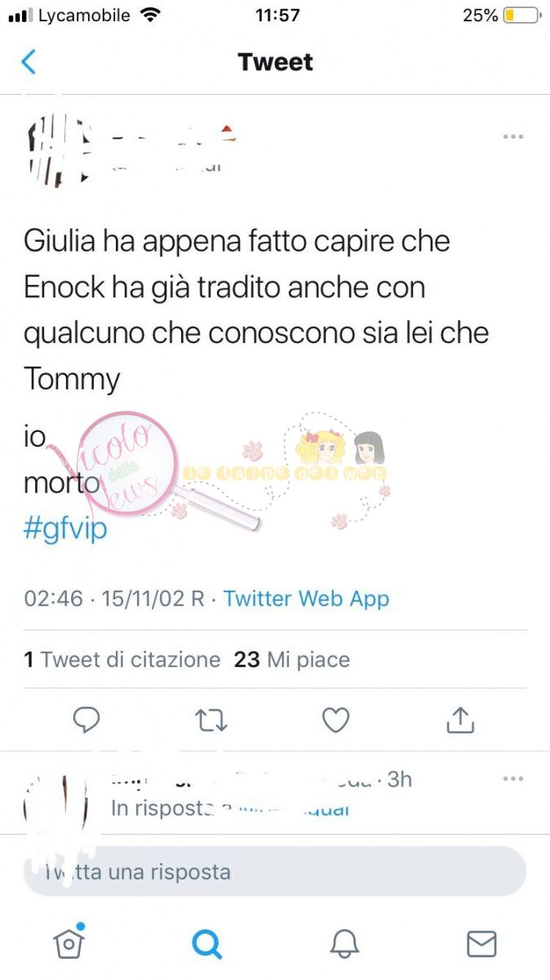View the 1 Tweet di citazione
Viewport: 550px width, 980px height.
[122, 660]
